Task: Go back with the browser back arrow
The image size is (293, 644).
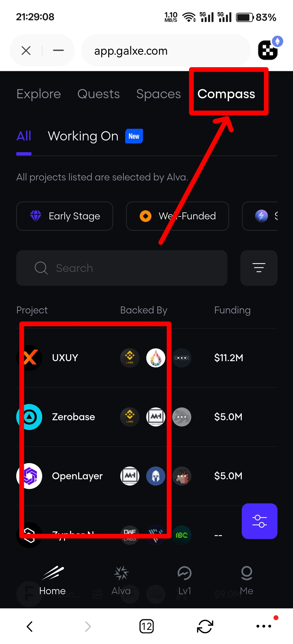Action: [x=30, y=626]
